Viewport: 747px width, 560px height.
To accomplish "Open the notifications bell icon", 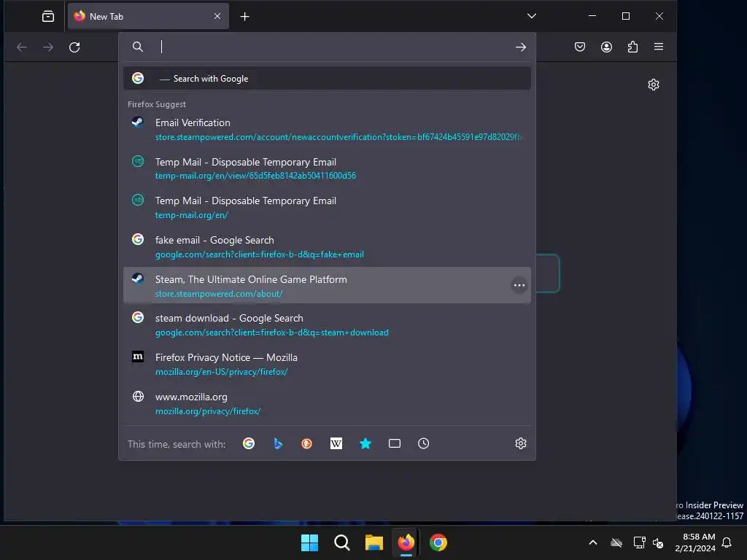I will [x=727, y=542].
